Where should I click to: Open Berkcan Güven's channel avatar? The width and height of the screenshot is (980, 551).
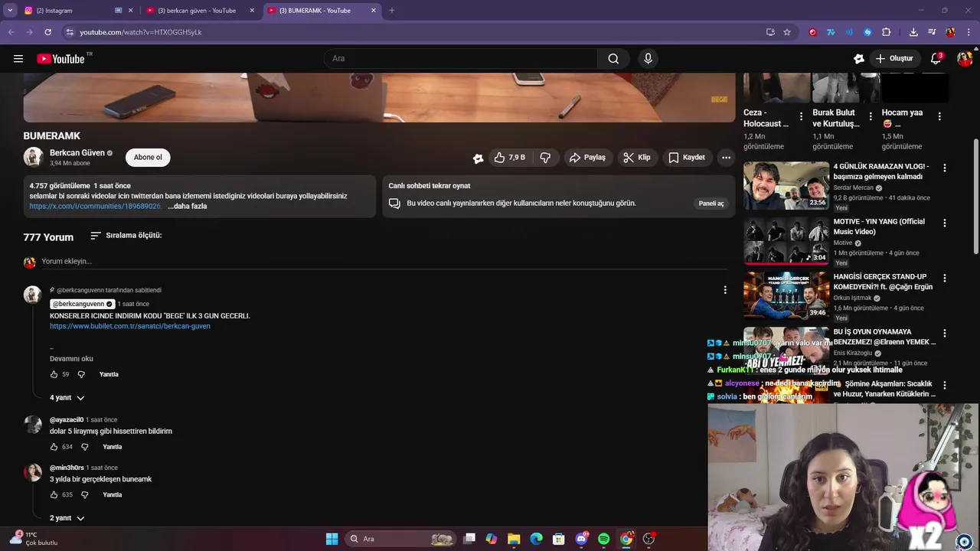tap(33, 157)
